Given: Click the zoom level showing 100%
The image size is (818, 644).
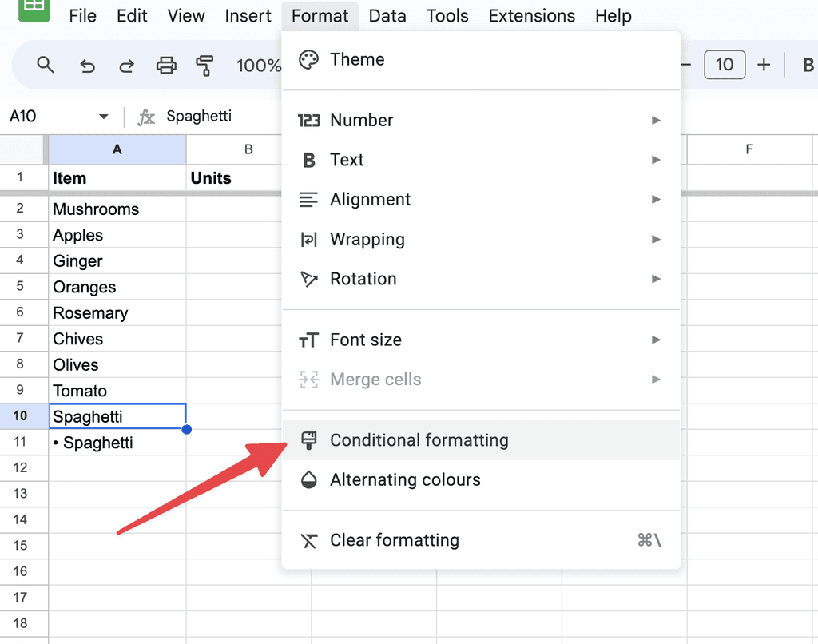Looking at the screenshot, I should [261, 66].
